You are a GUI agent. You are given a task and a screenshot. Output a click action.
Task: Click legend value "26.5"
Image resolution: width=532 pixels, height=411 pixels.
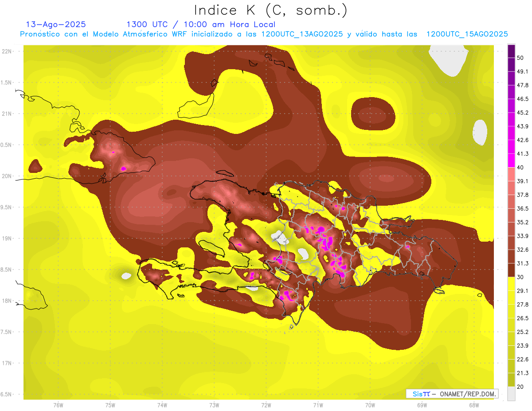tap(522, 318)
